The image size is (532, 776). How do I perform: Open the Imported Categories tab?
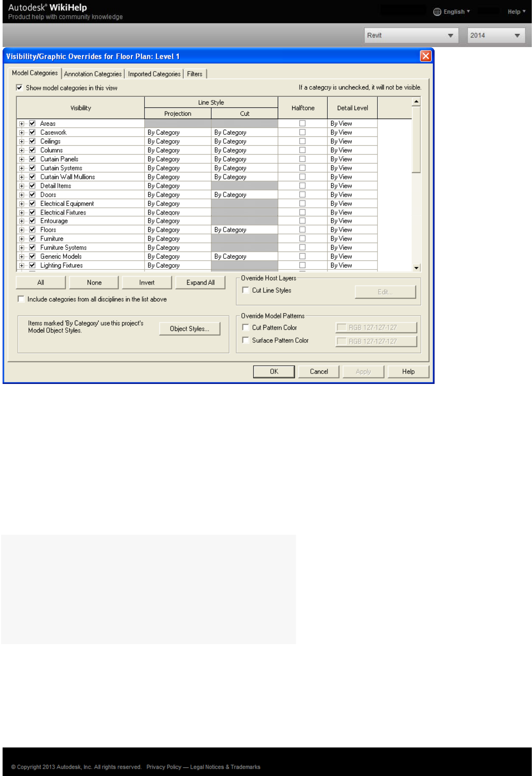tap(154, 74)
